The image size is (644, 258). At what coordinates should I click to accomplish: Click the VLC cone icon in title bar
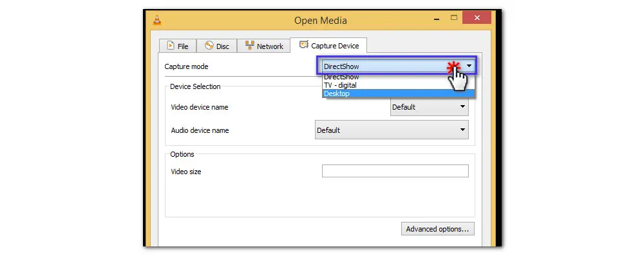157,20
